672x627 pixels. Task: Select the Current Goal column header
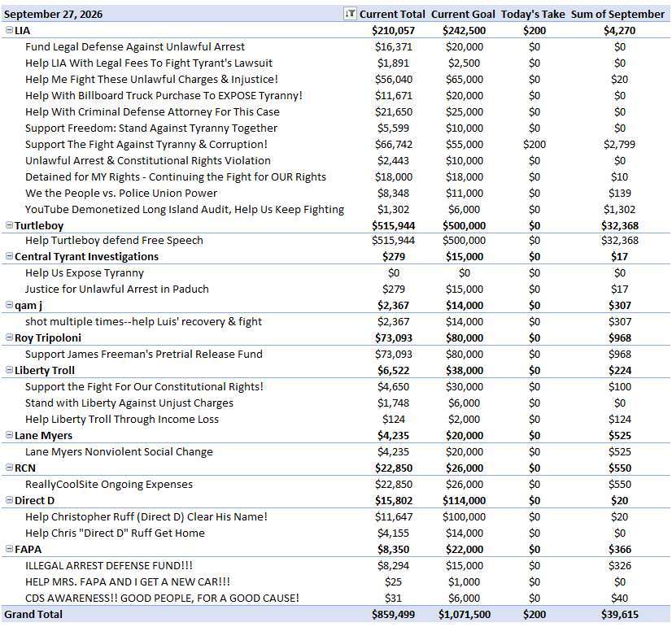[x=463, y=14]
